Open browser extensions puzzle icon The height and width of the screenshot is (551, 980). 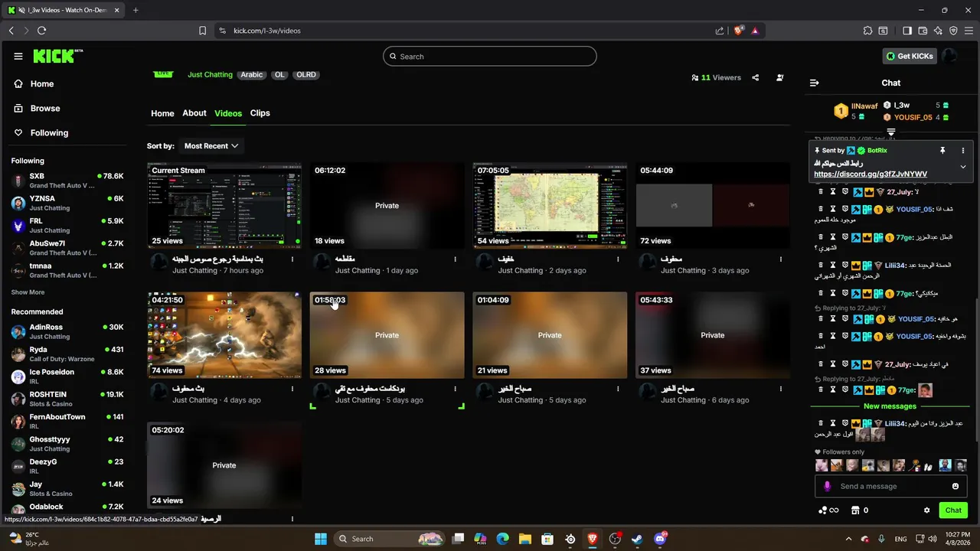pyautogui.click(x=867, y=31)
